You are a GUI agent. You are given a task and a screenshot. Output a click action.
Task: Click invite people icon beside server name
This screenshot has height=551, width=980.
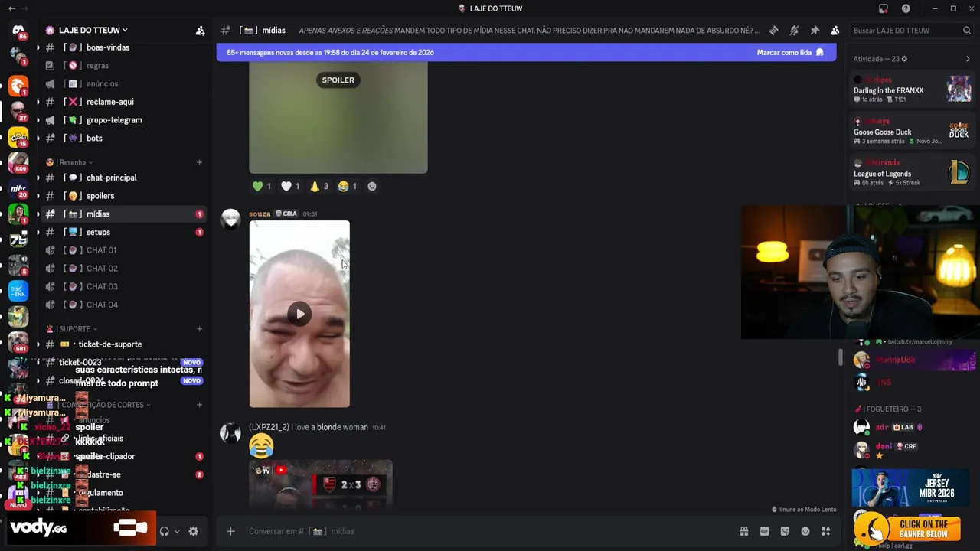(x=200, y=31)
